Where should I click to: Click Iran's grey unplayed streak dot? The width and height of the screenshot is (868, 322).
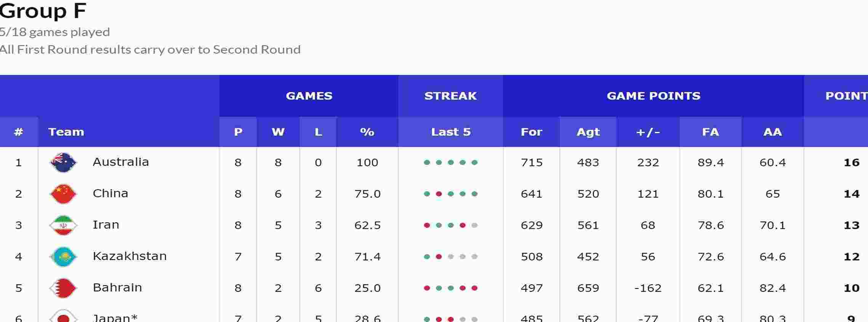pos(474,225)
